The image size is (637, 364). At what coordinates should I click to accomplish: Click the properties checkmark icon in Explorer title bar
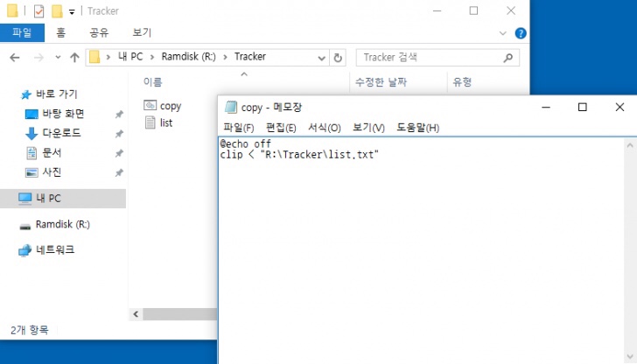(39, 11)
